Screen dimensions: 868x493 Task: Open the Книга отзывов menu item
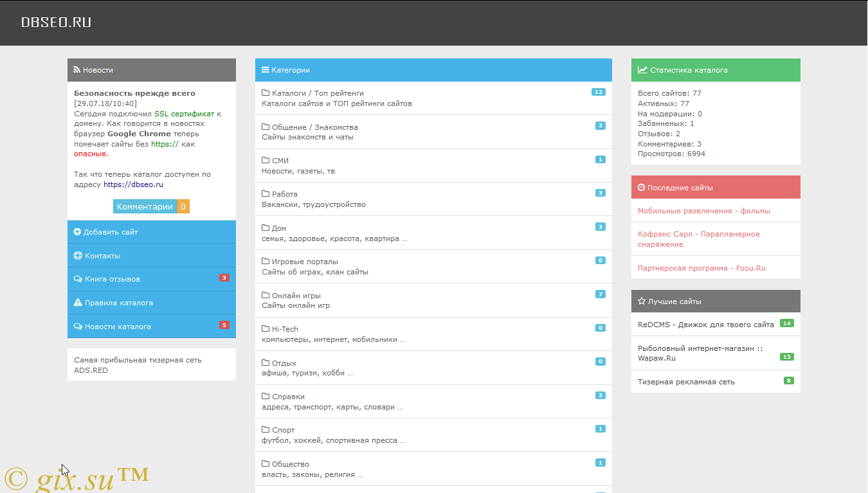(x=152, y=279)
